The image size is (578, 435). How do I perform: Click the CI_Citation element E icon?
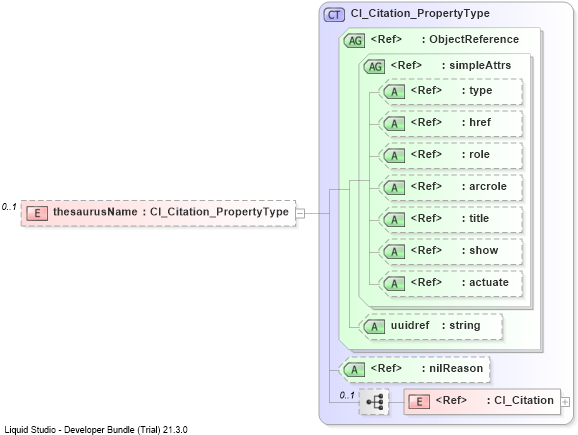[x=419, y=401]
